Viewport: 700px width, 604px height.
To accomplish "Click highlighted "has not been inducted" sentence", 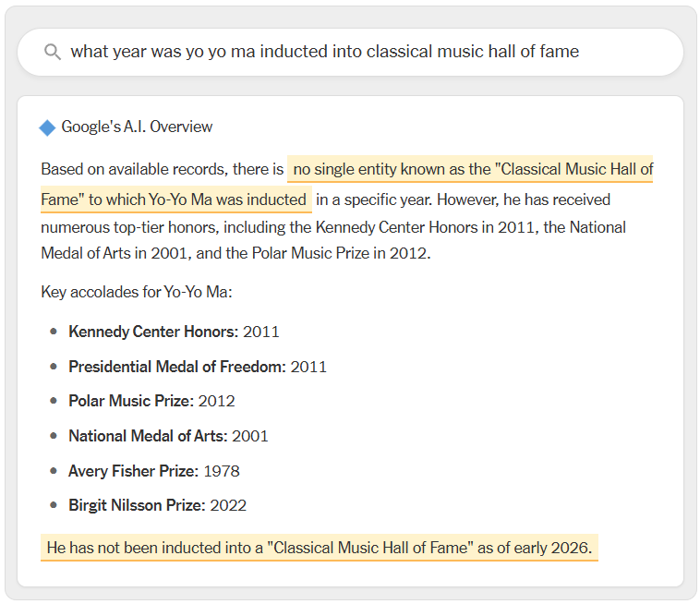I will pyautogui.click(x=319, y=548).
